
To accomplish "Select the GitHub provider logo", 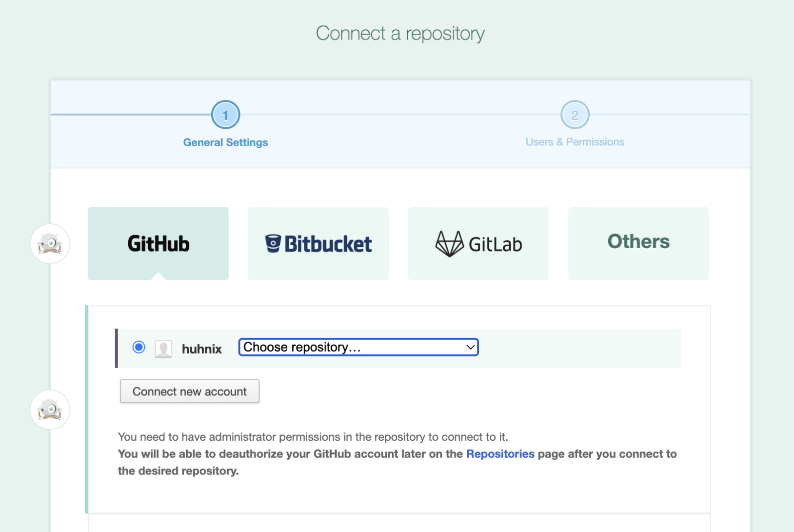I will coord(158,244).
